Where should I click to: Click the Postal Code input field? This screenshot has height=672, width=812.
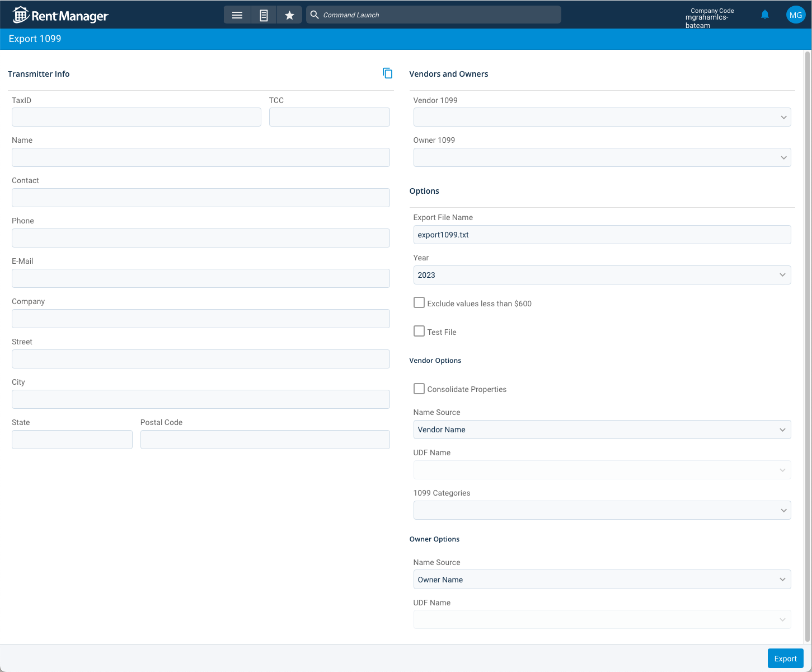tap(265, 440)
